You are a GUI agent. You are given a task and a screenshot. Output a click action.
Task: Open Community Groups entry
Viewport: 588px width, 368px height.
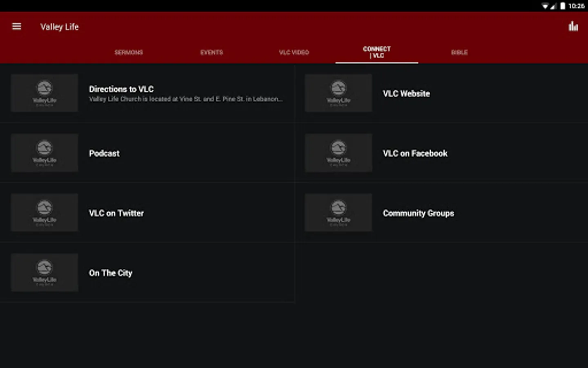(x=441, y=213)
